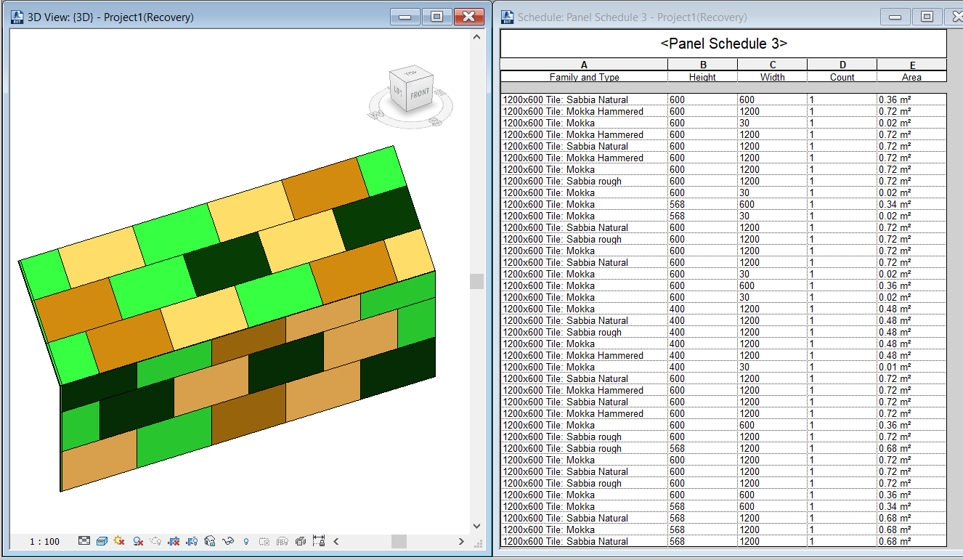Screen dimensions: 963x560
Task: Click the W direction on the ViewCube compass
Action: 376,115
